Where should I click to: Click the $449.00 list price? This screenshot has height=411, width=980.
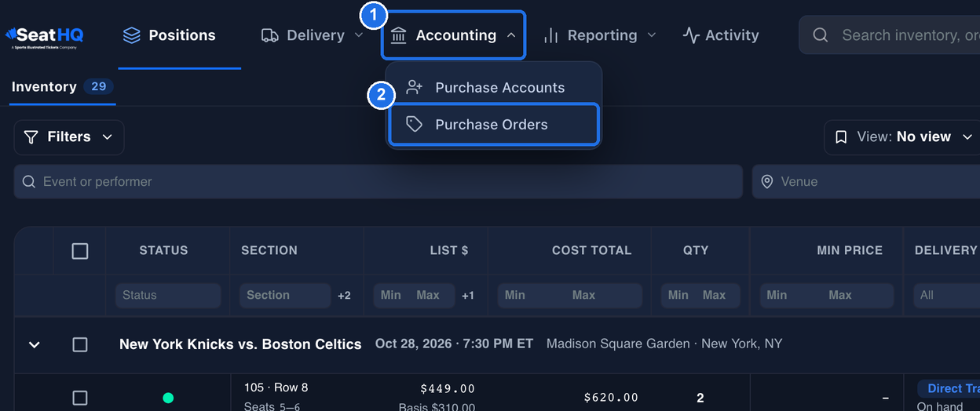click(448, 388)
